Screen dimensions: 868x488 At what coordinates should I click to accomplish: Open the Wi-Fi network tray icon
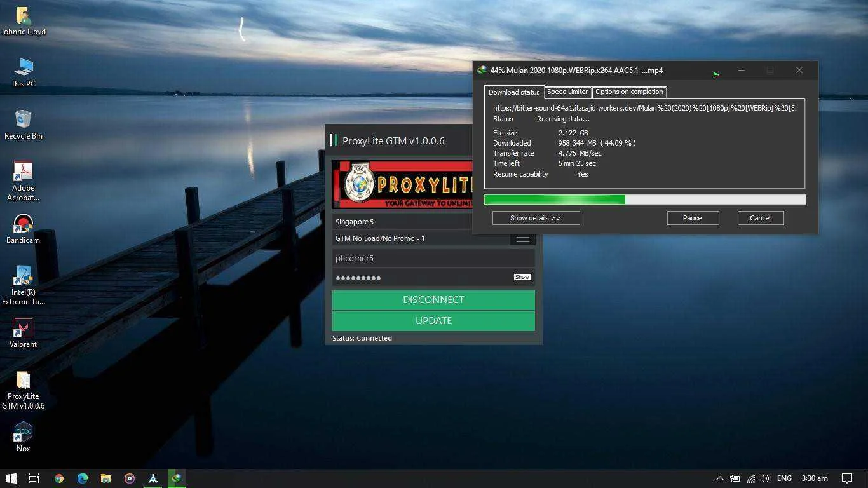coord(751,478)
